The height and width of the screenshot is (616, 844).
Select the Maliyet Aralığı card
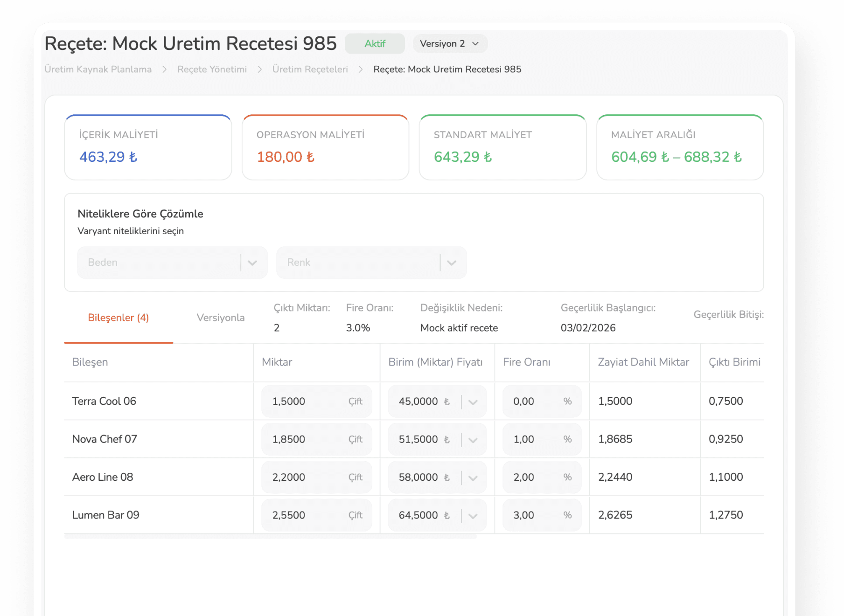(680, 147)
